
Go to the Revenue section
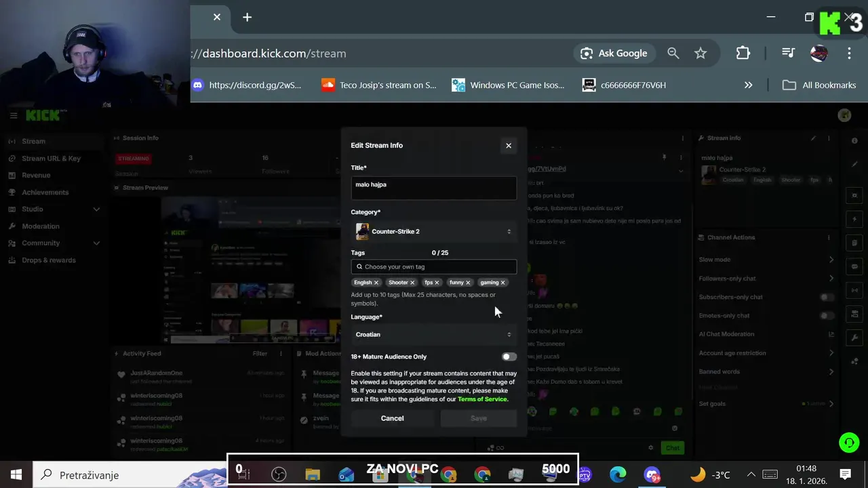pos(54,176)
